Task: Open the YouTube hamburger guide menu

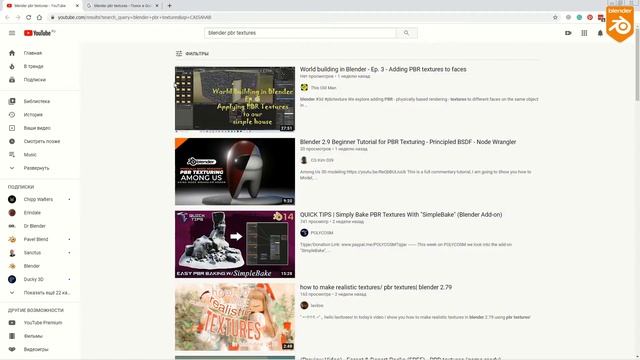Action: coord(12,33)
